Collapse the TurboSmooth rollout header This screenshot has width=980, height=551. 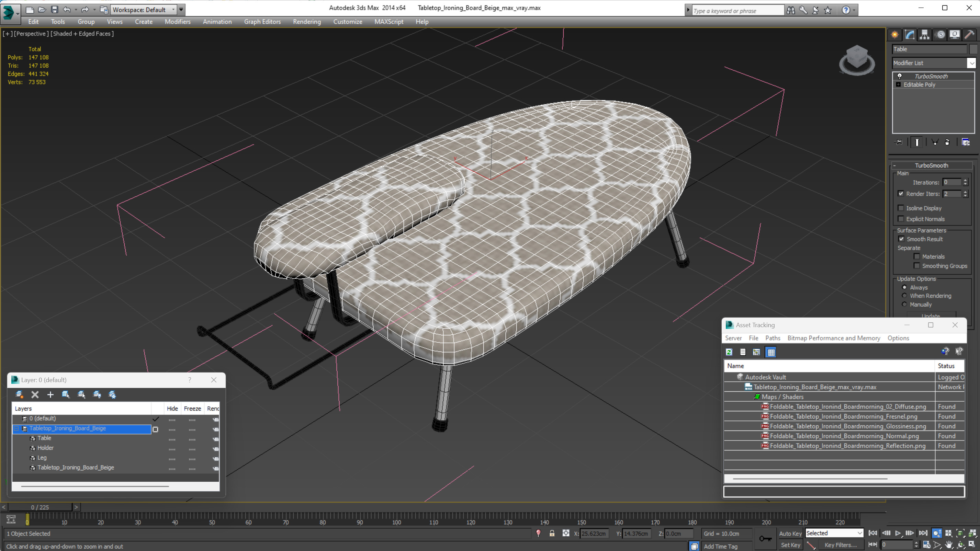(931, 165)
